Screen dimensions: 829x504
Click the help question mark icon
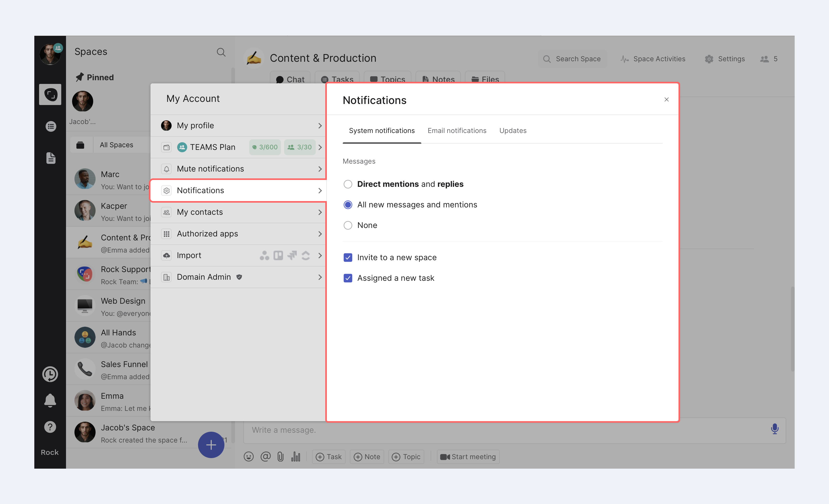coord(50,427)
